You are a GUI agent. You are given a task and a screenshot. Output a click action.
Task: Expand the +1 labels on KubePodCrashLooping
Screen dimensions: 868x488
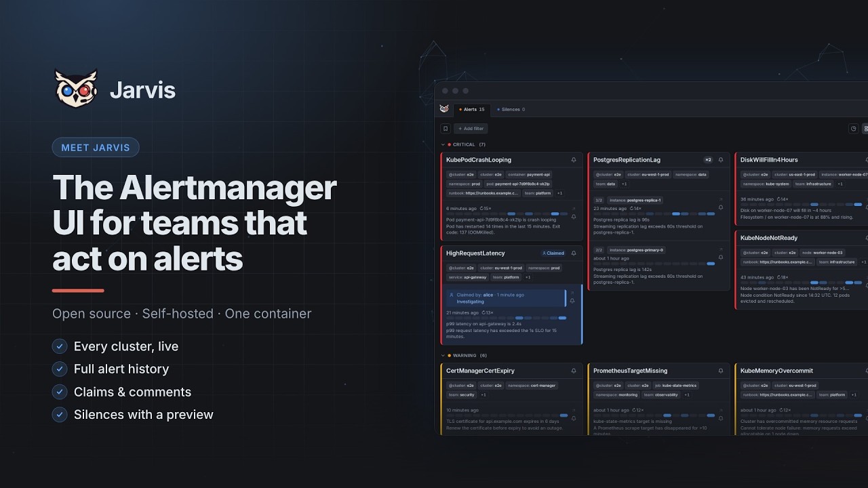point(559,193)
